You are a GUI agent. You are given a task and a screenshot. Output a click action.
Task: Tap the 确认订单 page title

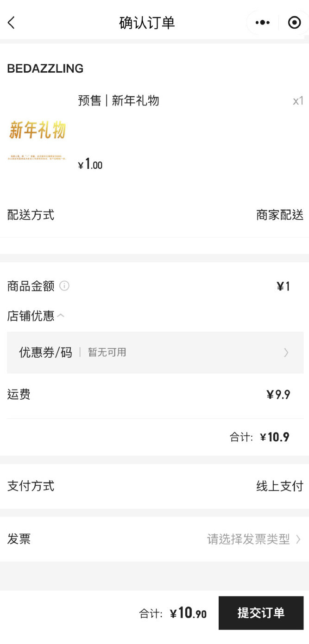click(x=147, y=23)
